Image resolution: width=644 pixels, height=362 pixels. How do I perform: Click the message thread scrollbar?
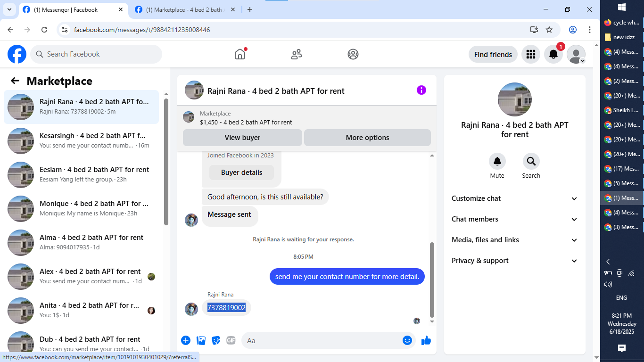coord(432,280)
